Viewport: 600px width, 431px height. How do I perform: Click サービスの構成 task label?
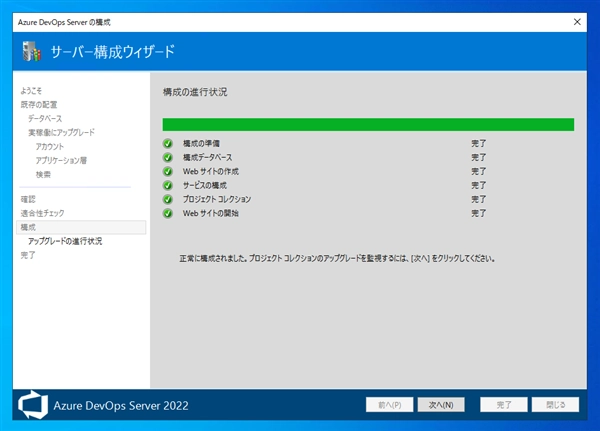[205, 185]
